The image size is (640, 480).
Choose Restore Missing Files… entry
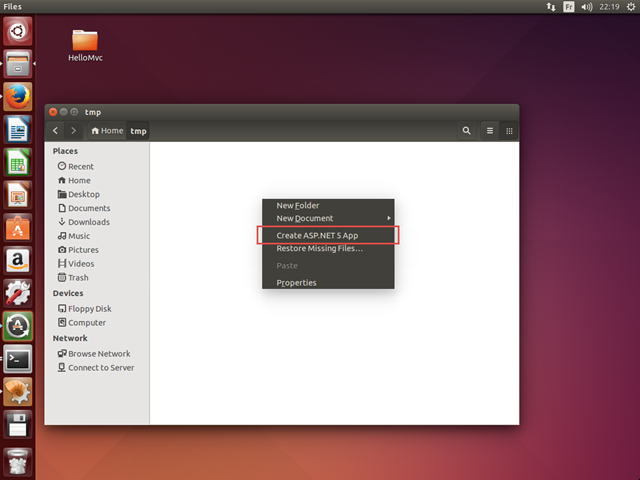(328, 248)
